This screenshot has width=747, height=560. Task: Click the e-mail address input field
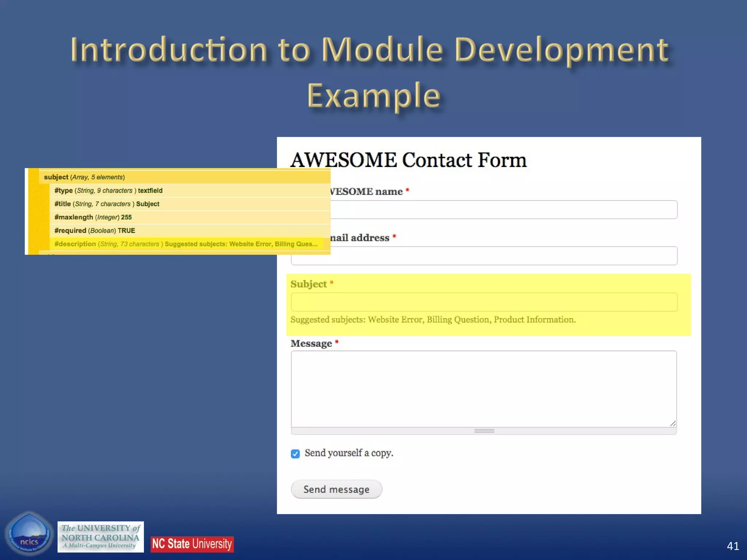coord(503,256)
